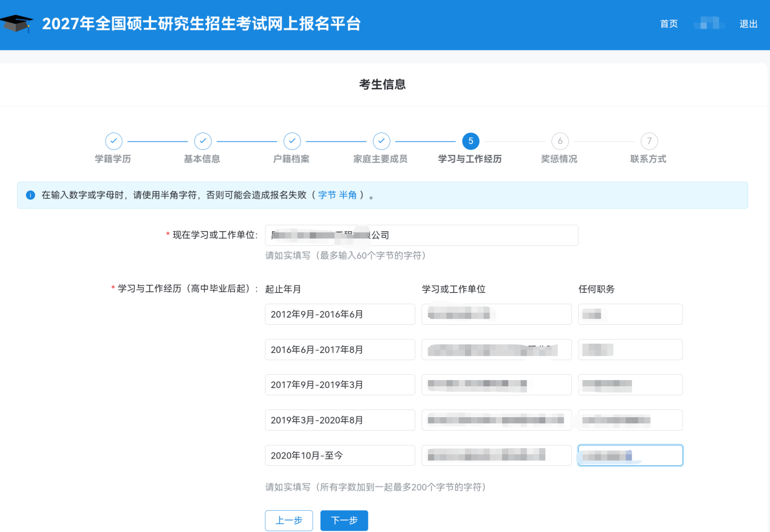Viewport: 770px width, 532px height.
Task: Select the checkmark circle above 家庭主要成员
Action: pyautogui.click(x=381, y=141)
